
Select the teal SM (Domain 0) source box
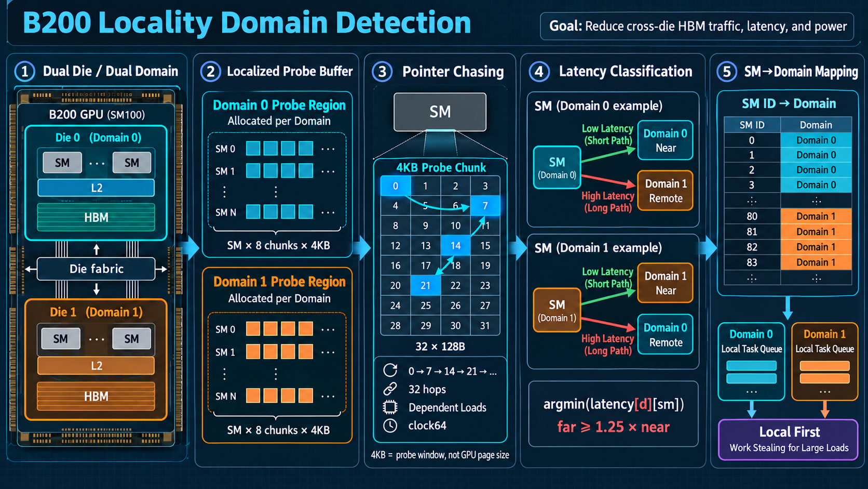pyautogui.click(x=557, y=167)
